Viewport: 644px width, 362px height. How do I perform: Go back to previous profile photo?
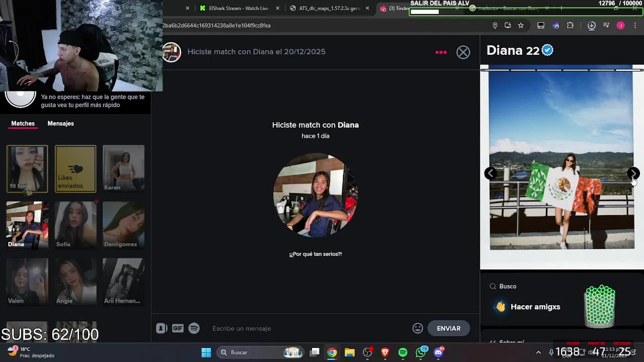[491, 173]
